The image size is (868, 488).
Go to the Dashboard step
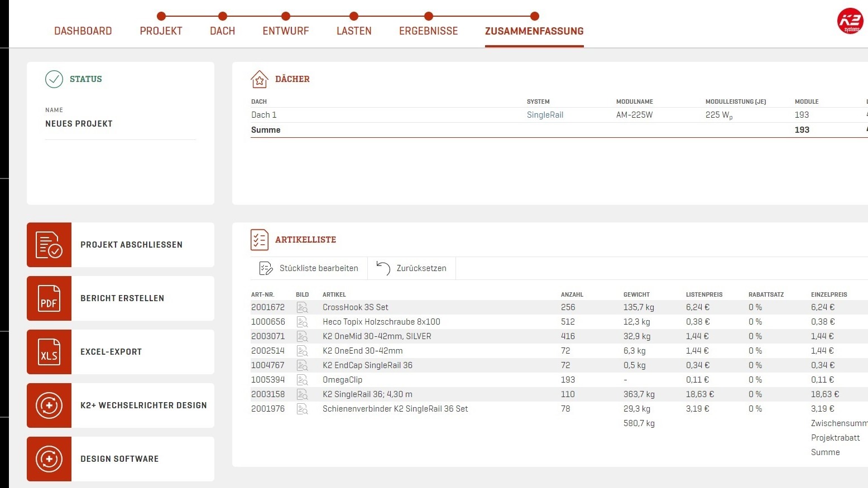83,31
